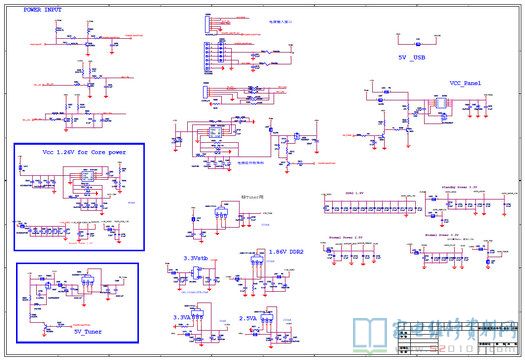Select the center switching regulator IC chip

pos(215,132)
